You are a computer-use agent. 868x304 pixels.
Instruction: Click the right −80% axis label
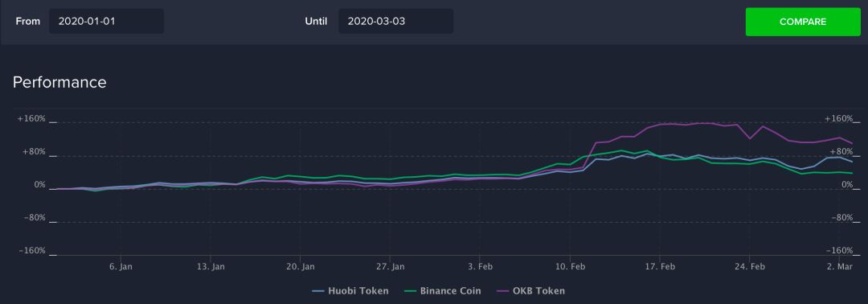click(x=842, y=218)
